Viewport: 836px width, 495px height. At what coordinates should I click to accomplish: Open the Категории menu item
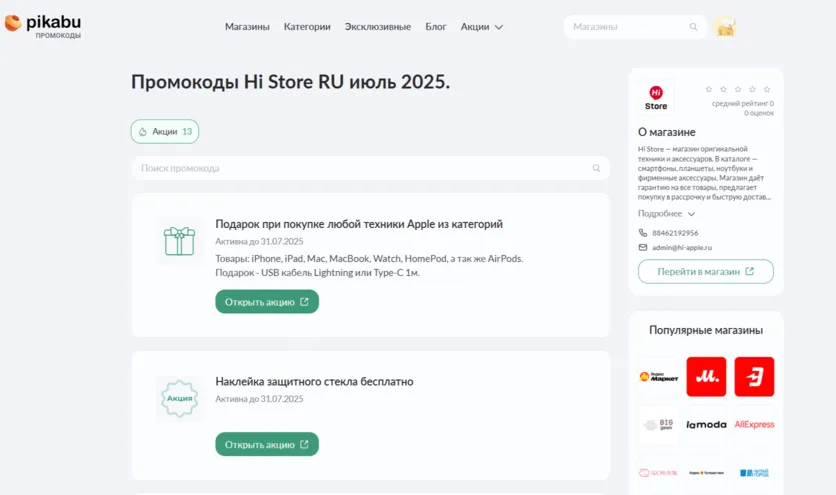(x=307, y=27)
